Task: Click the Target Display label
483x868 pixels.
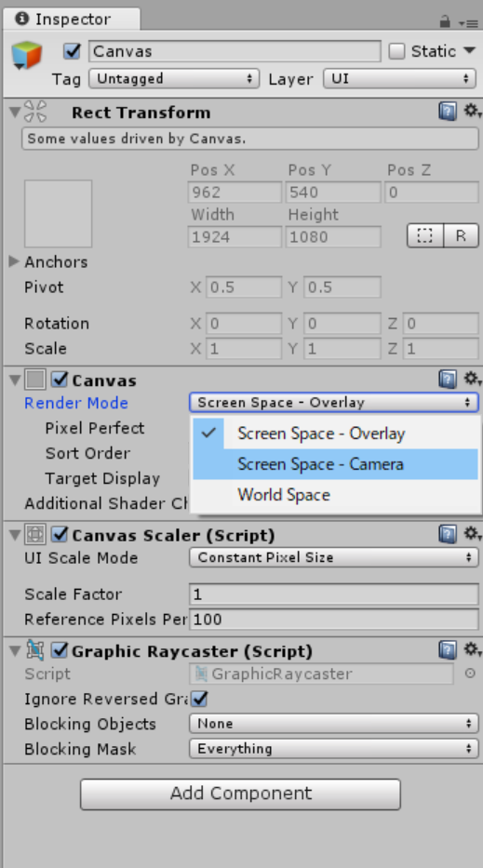Action: point(102,479)
